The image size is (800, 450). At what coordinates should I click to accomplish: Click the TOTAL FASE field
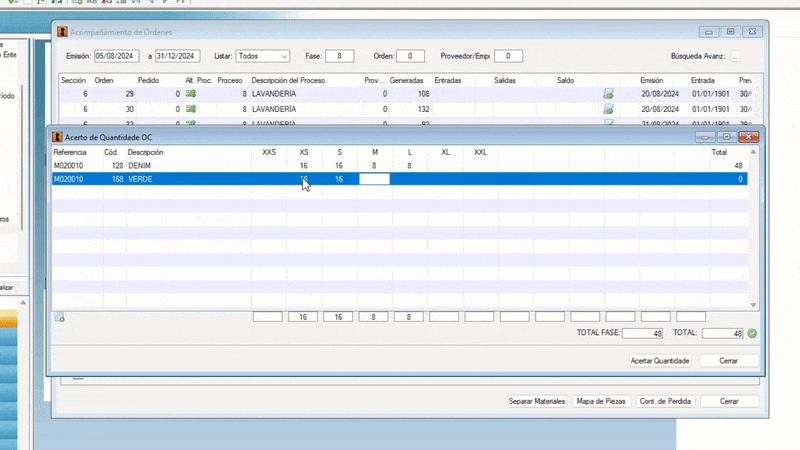(642, 333)
